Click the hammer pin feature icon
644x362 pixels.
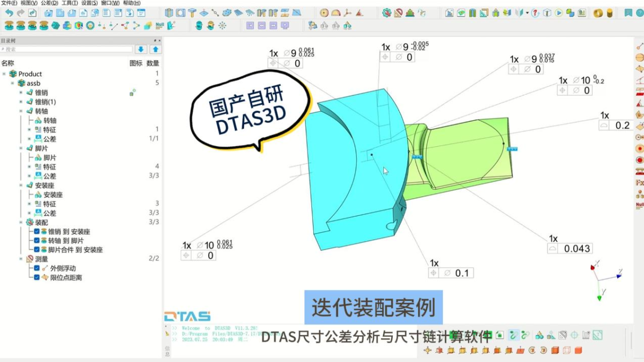point(192,13)
